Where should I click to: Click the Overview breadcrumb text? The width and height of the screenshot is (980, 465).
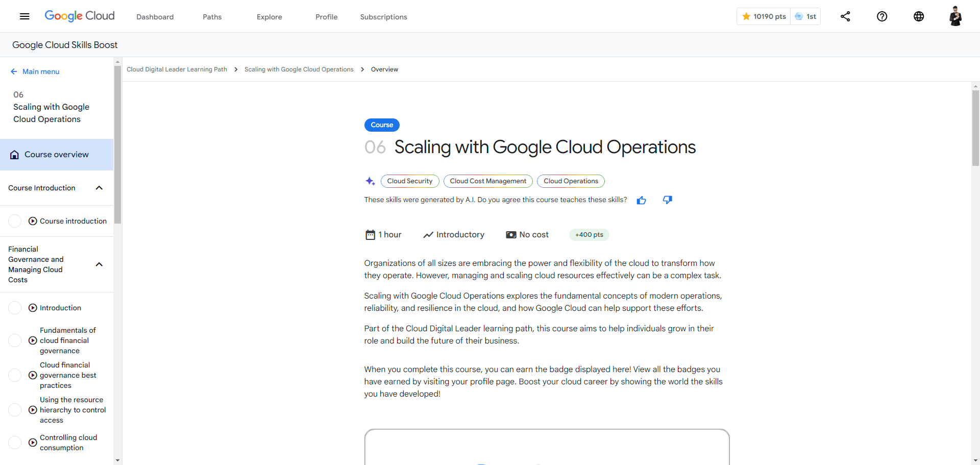pos(384,69)
